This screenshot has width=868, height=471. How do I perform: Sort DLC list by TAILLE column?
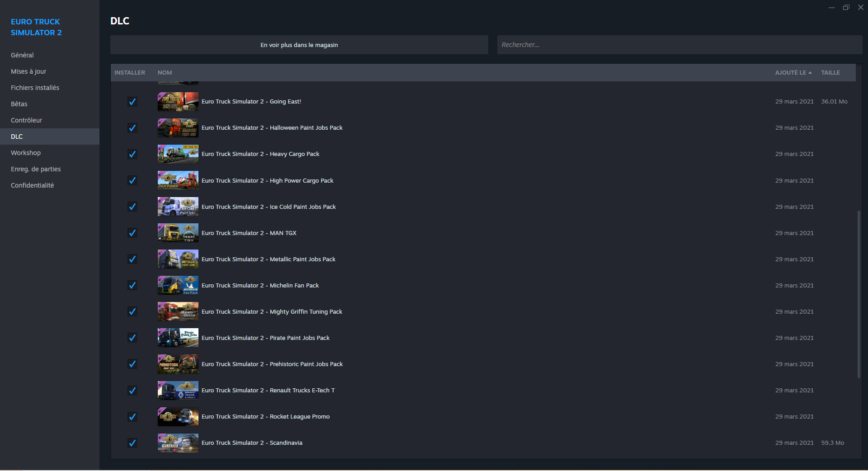pos(830,72)
